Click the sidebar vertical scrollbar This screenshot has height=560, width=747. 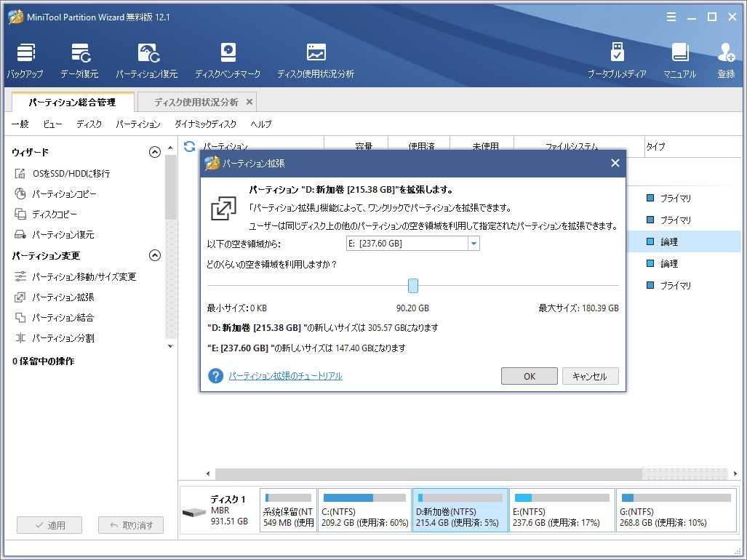(170, 188)
